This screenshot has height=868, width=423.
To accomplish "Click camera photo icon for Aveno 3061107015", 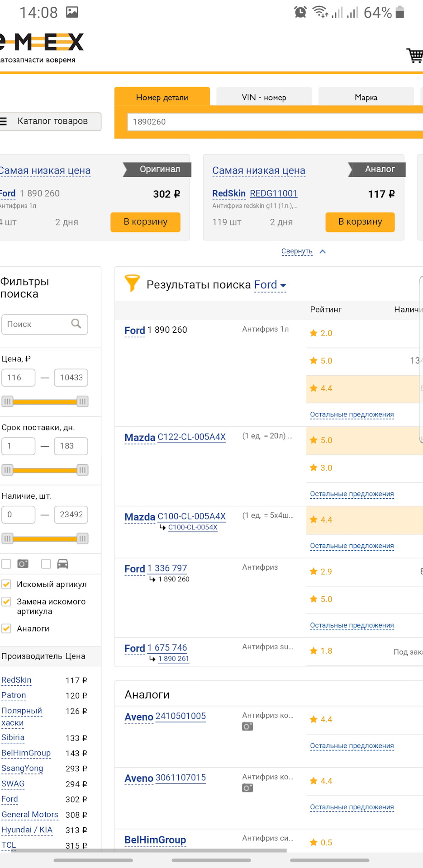I will 247,788.
